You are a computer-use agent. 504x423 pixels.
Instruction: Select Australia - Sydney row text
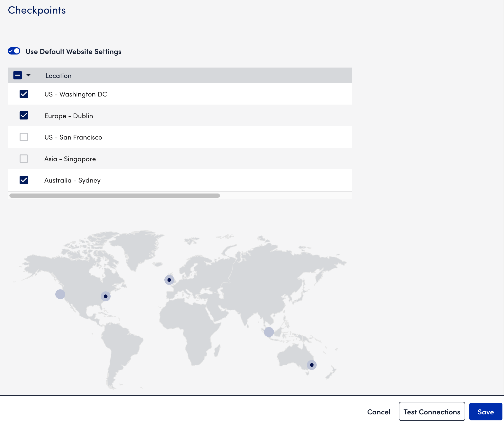click(x=73, y=180)
